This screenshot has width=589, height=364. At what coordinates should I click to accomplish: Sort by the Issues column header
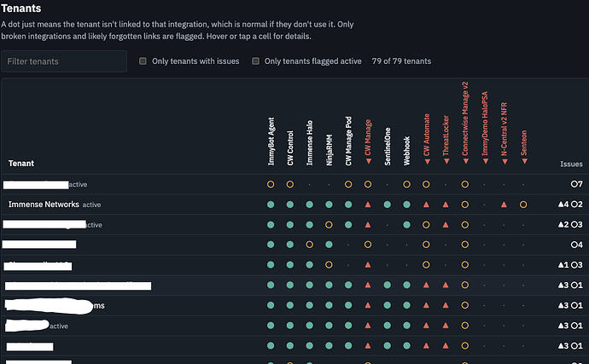coord(571,164)
